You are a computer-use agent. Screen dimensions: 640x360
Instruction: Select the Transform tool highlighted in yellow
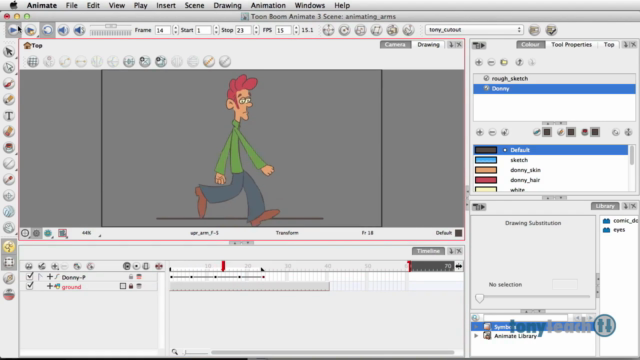point(9,247)
